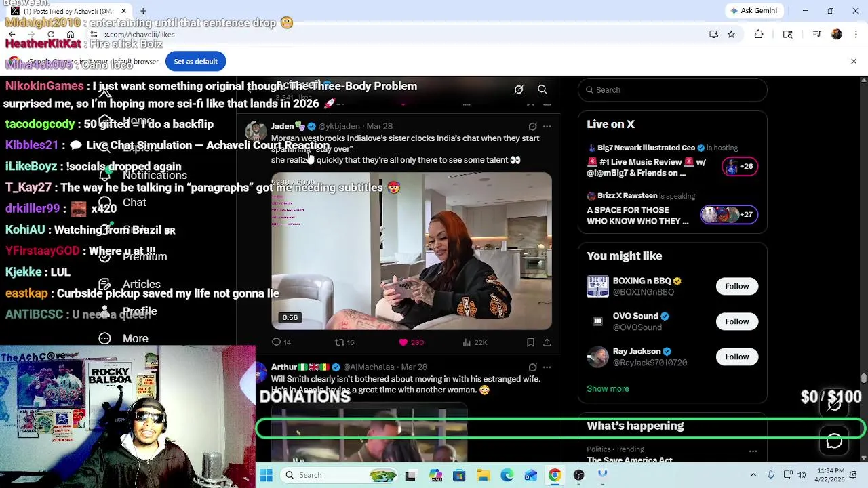Open Microsoft Edge from the taskbar
The height and width of the screenshot is (488, 868).
coord(507,475)
